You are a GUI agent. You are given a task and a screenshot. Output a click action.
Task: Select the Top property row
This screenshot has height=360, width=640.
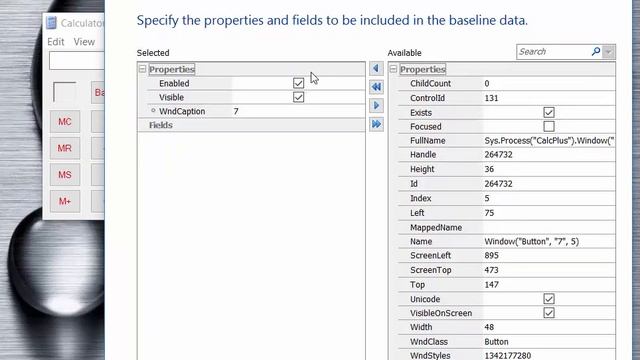507,284
